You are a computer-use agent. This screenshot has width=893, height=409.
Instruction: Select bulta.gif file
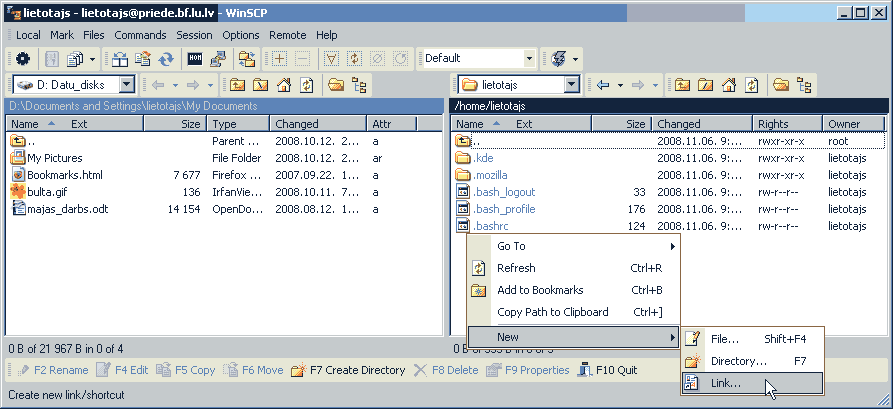(x=47, y=192)
